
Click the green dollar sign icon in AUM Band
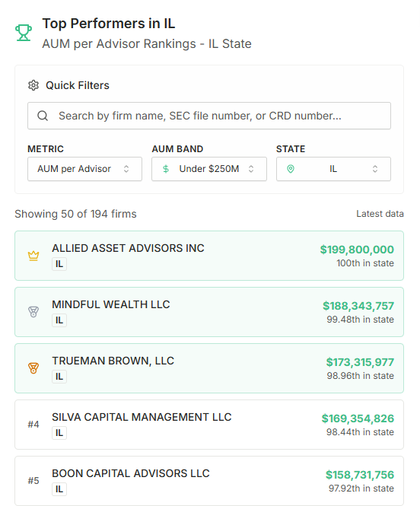click(166, 169)
